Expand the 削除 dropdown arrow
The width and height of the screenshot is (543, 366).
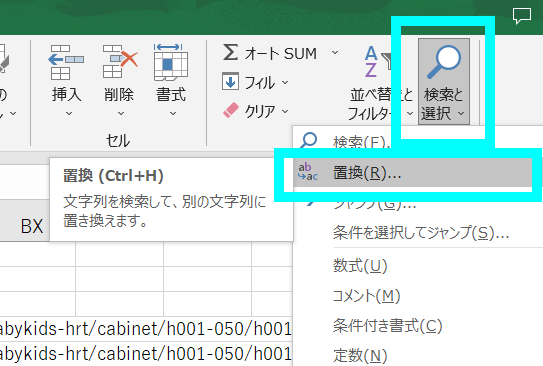[121, 113]
